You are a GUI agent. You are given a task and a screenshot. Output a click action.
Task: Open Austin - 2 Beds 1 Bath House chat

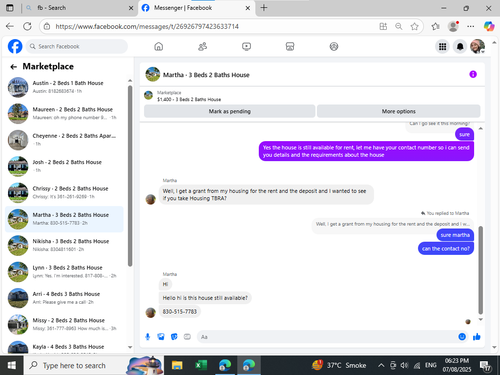click(x=64, y=87)
